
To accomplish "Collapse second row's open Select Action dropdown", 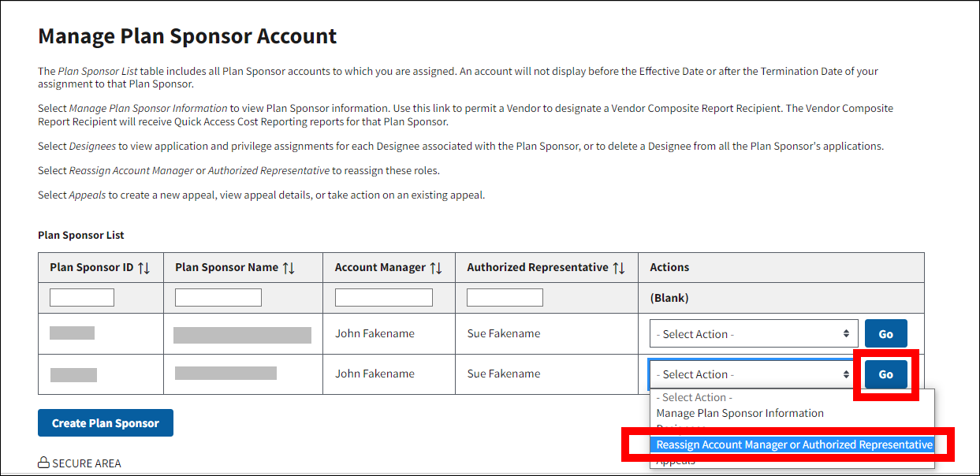I will tap(752, 374).
